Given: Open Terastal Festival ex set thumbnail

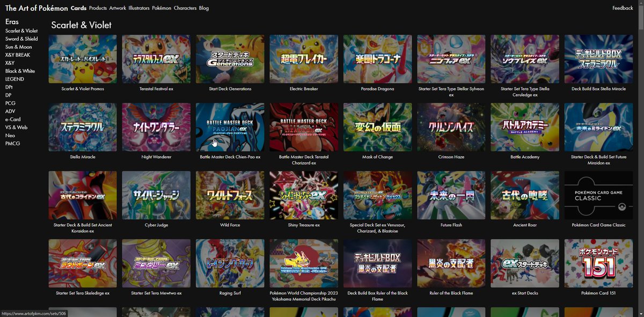Looking at the screenshot, I should 156,59.
